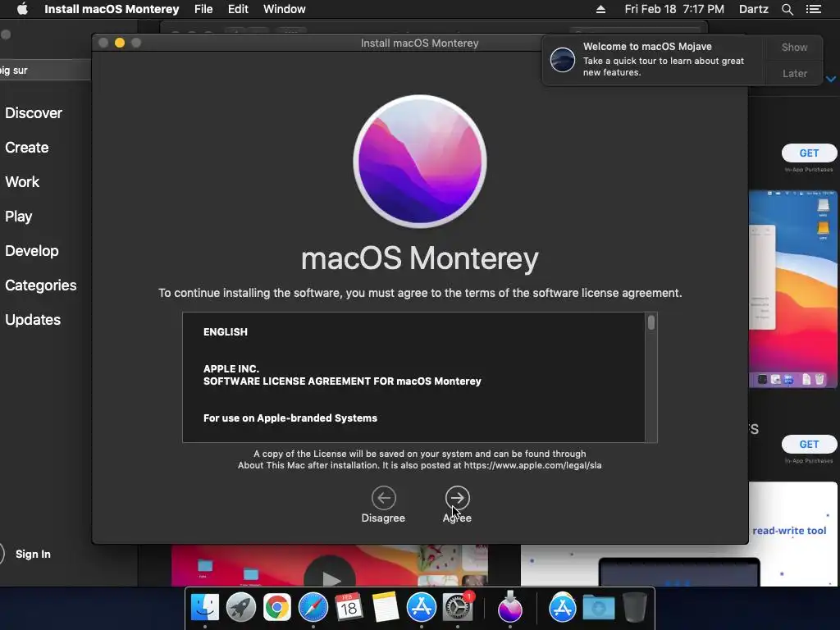Click the chevron below the Mojave notification

pos(831,80)
